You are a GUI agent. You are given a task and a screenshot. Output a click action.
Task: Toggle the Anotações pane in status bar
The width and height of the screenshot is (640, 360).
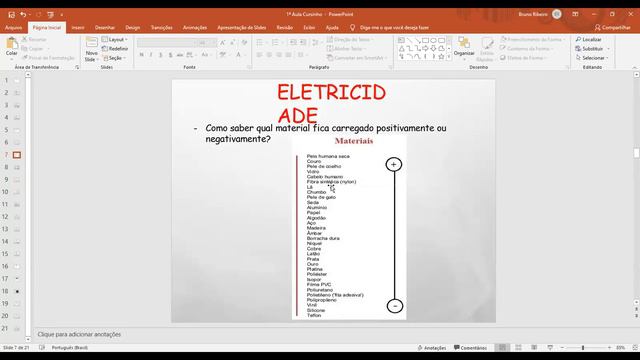click(x=431, y=348)
